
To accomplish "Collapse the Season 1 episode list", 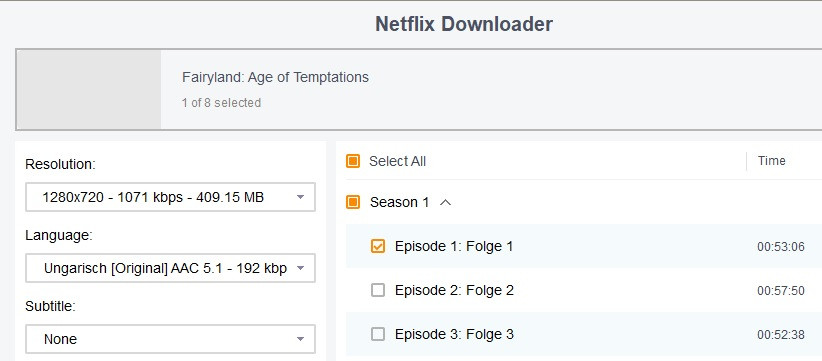I will click(445, 202).
